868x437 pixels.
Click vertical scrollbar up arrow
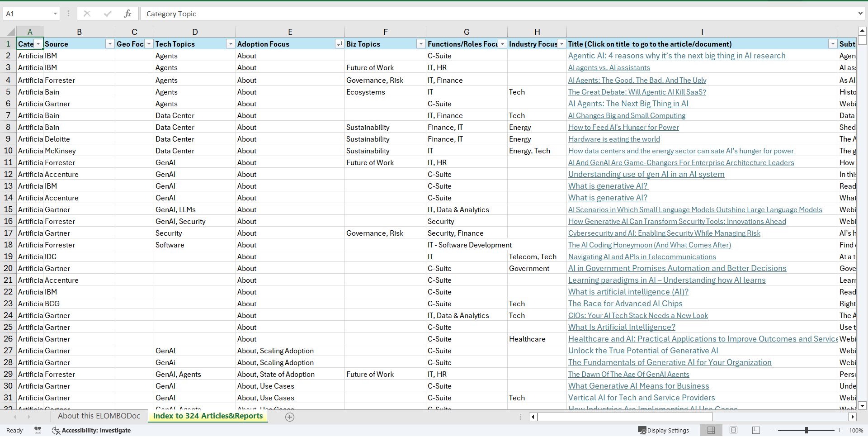click(x=862, y=31)
